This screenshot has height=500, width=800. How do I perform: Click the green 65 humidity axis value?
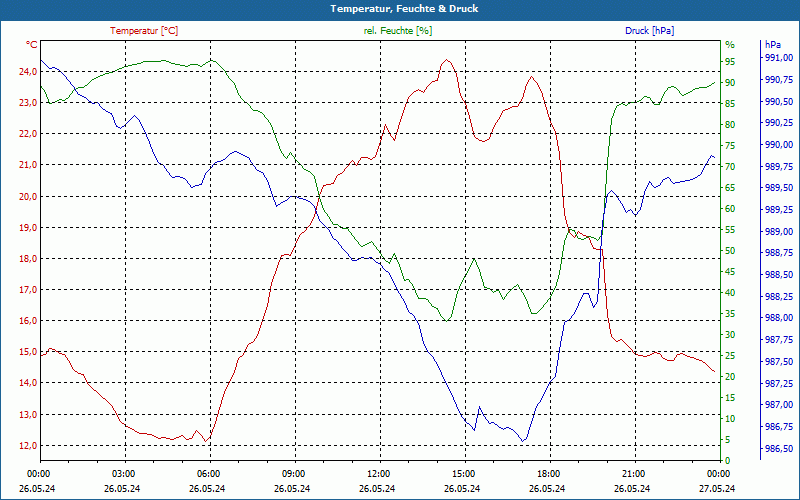(x=730, y=188)
